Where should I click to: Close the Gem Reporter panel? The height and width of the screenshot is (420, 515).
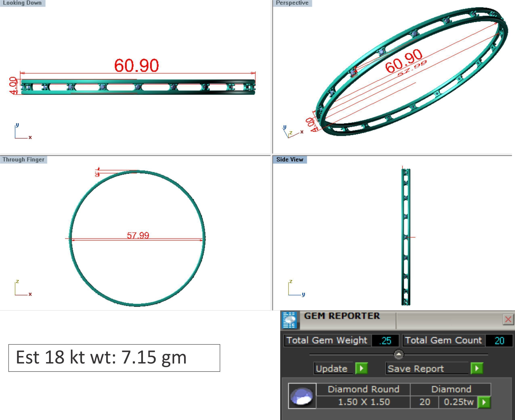pos(508,319)
